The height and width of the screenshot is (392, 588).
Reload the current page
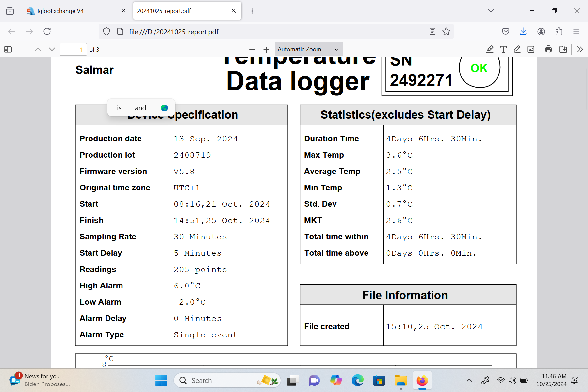47,31
